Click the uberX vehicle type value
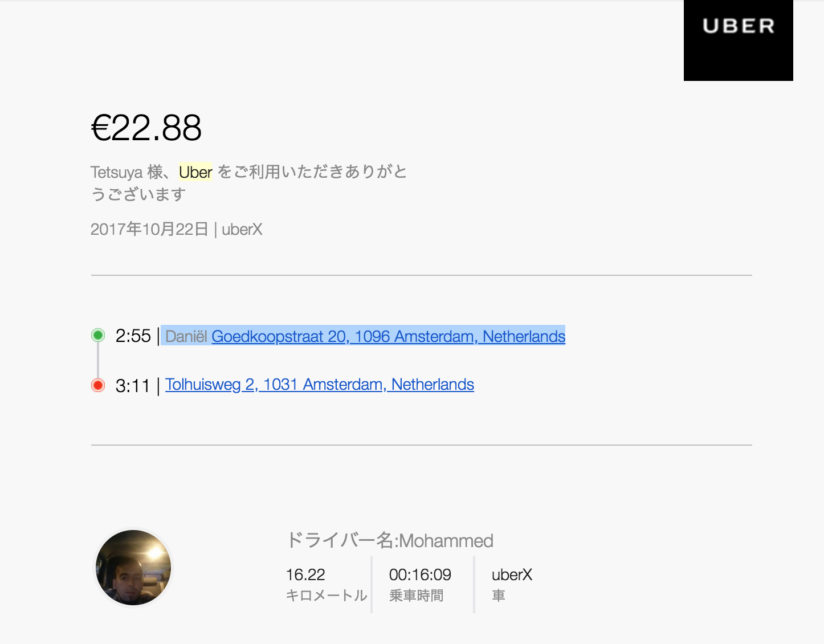This screenshot has width=824, height=644. (512, 574)
